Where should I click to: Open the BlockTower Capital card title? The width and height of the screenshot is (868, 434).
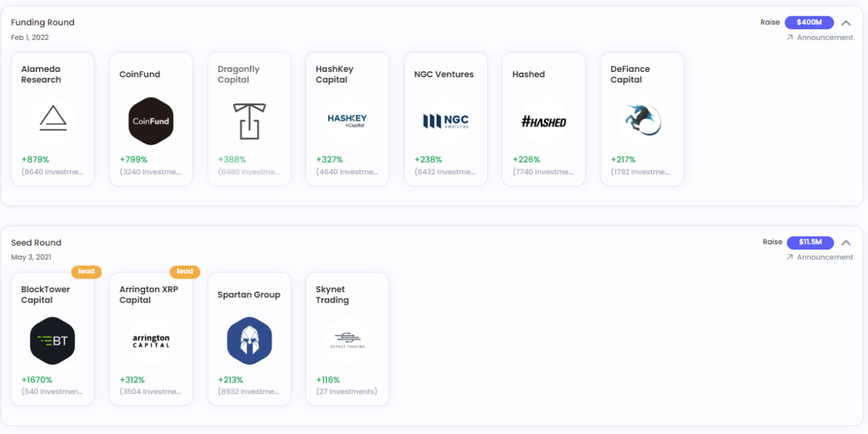tap(45, 295)
